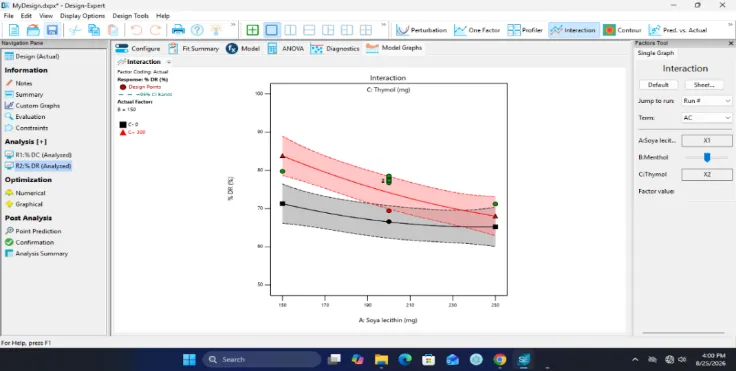The image size is (736, 371).
Task: Open the Term dropdown showing AC
Action: point(707,118)
